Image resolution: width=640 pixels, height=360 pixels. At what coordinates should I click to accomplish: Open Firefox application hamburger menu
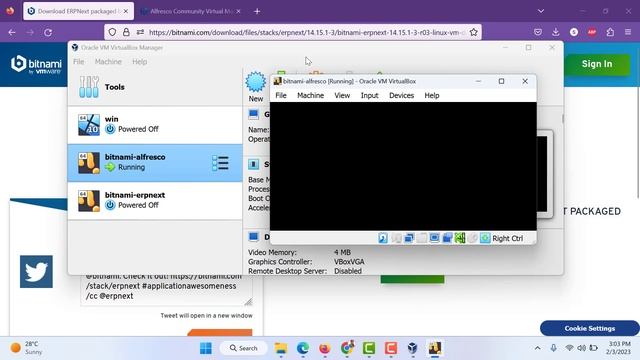(628, 32)
